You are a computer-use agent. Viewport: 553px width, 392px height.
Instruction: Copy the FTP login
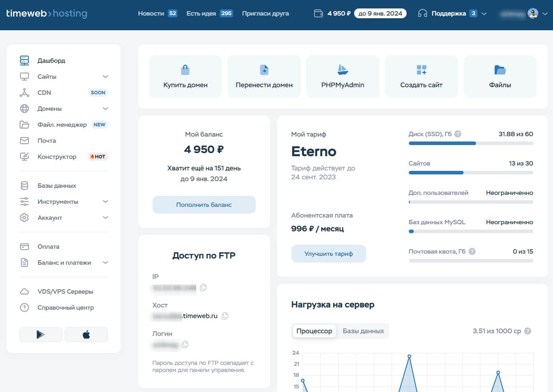pos(185,344)
